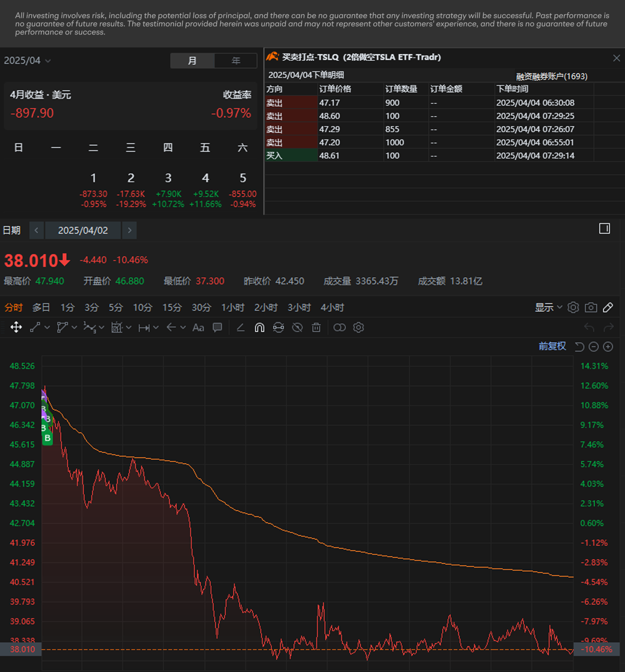Click the redo arrow icon

(x=609, y=327)
